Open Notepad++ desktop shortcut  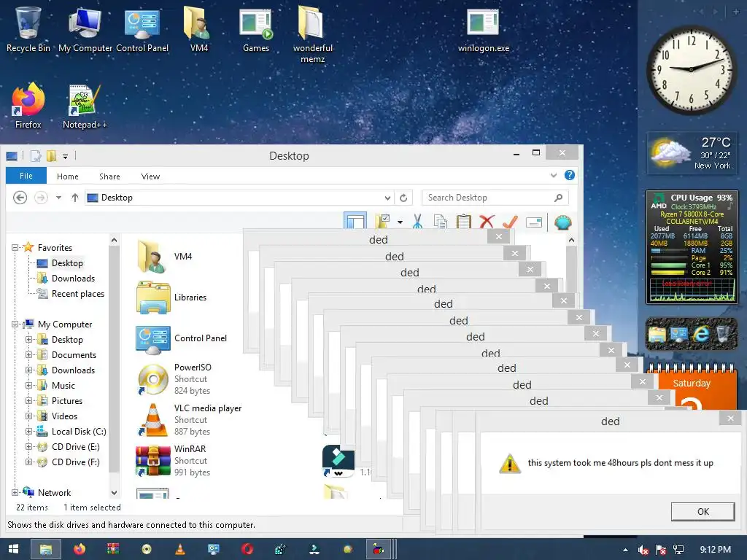coord(85,106)
